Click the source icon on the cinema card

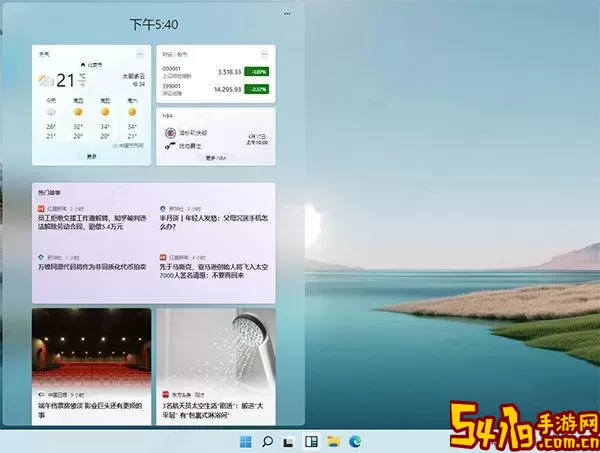tap(41, 394)
